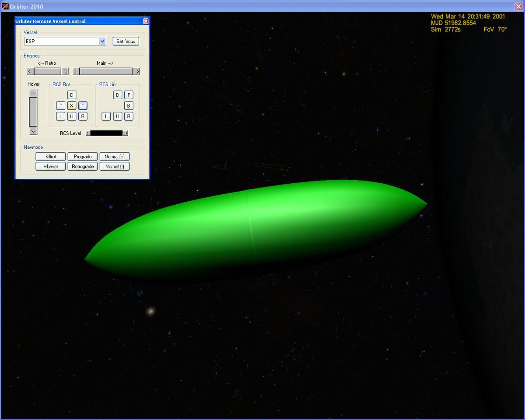
Task: Click the black RCS Level slider bar
Action: click(106, 133)
